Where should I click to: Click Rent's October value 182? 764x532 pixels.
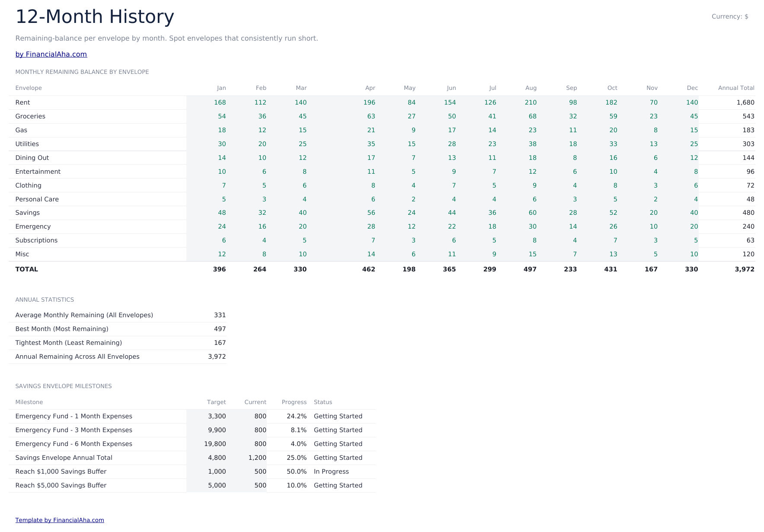pyautogui.click(x=611, y=102)
